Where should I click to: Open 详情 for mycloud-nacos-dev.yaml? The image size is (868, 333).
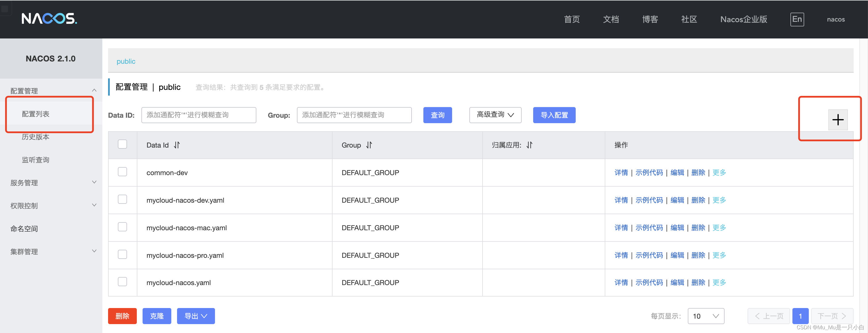coord(621,200)
